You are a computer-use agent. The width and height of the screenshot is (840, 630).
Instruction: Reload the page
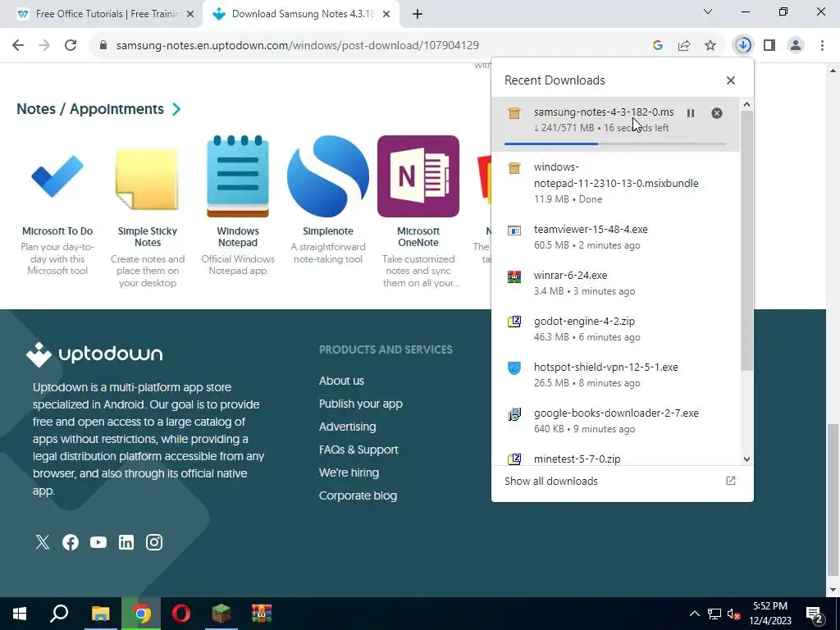coord(71,46)
